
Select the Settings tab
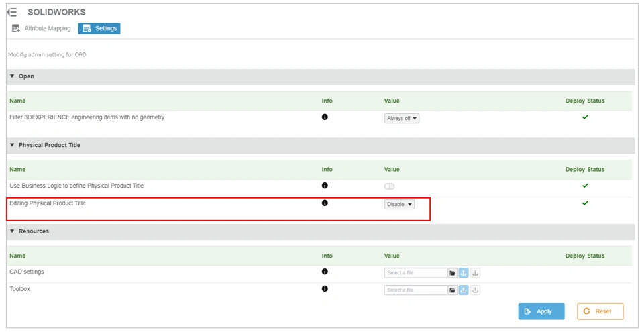tap(99, 29)
